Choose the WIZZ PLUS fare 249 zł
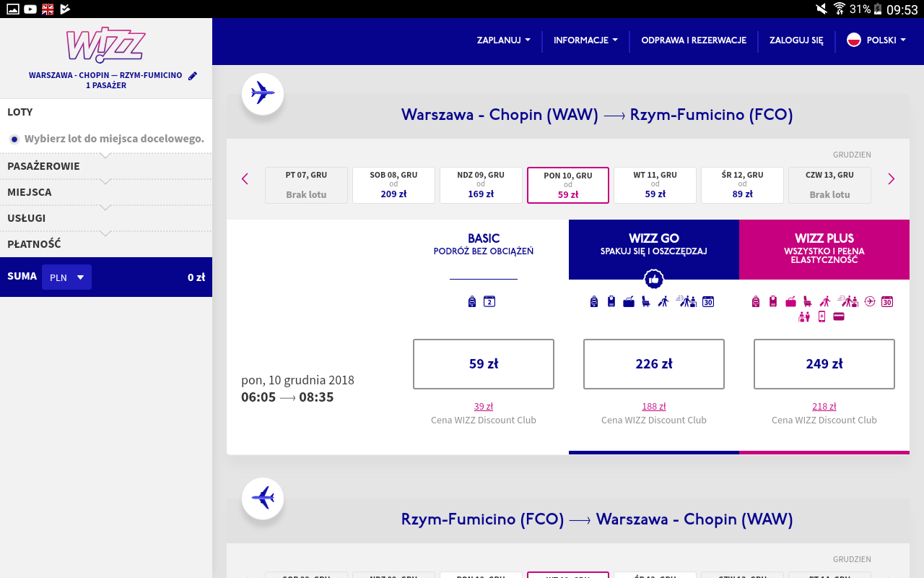The image size is (924, 578). 824,364
